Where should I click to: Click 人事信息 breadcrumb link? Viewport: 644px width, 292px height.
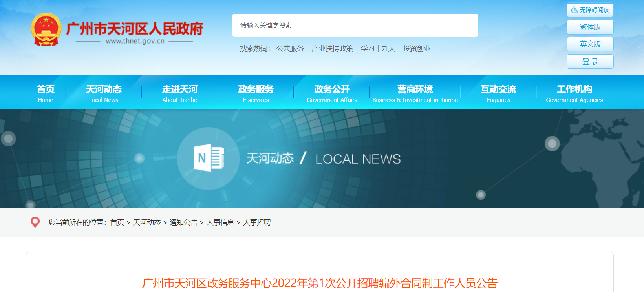pos(220,223)
